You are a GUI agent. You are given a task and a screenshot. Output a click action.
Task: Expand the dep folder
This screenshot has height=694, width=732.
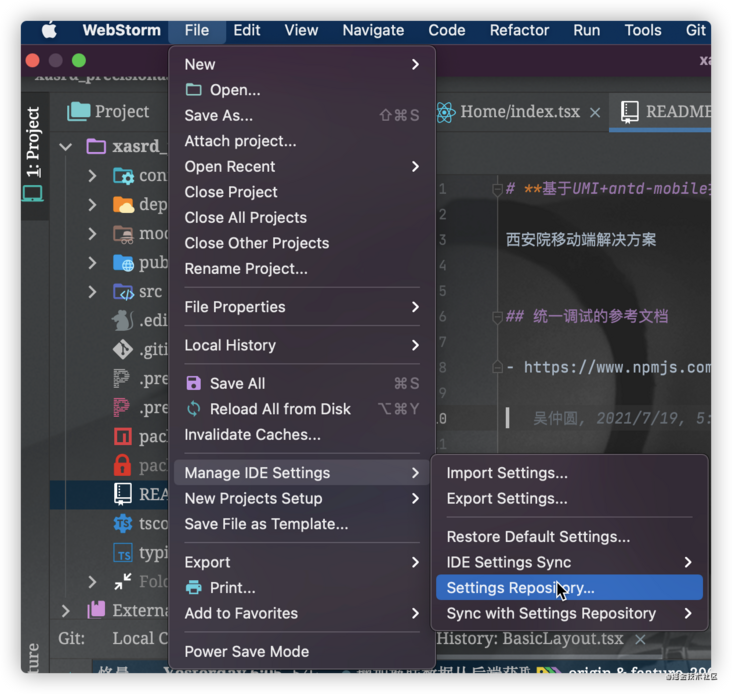pyautogui.click(x=92, y=205)
